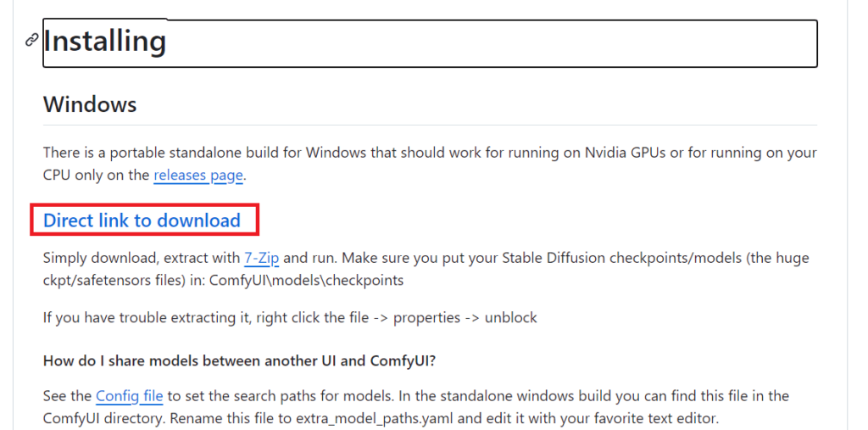Open the 7-Zip link
This screenshot has height=430, width=868.
coord(261,258)
